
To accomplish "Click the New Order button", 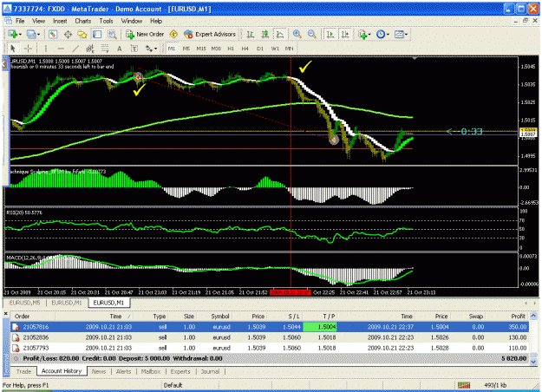I will (145, 34).
